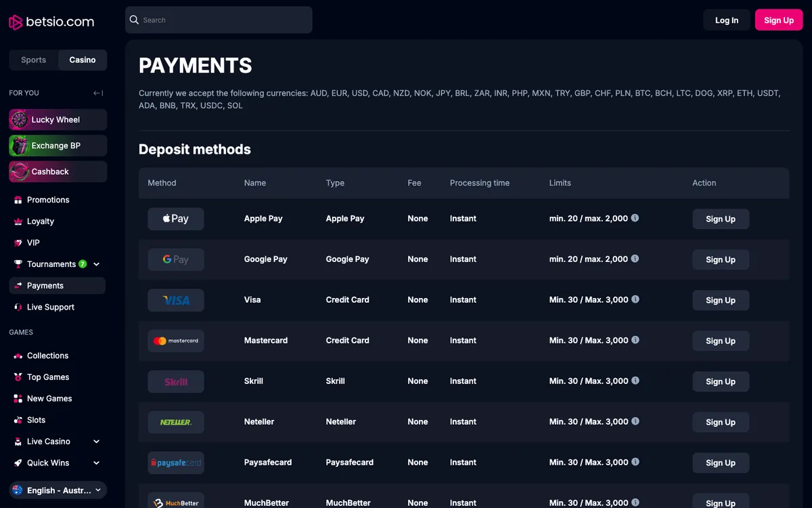Click the Top Games icon
The image size is (812, 508).
[18, 377]
